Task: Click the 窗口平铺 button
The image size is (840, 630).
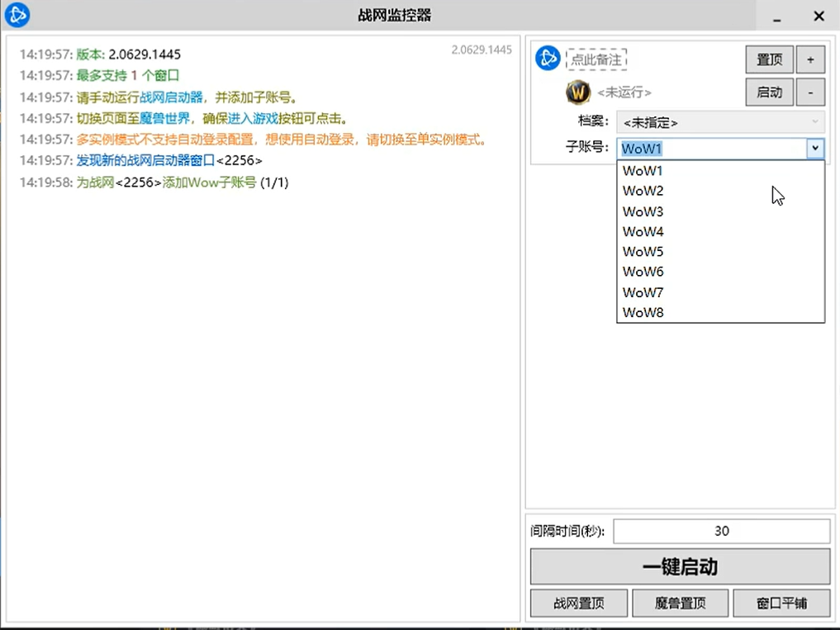Action: [781, 604]
